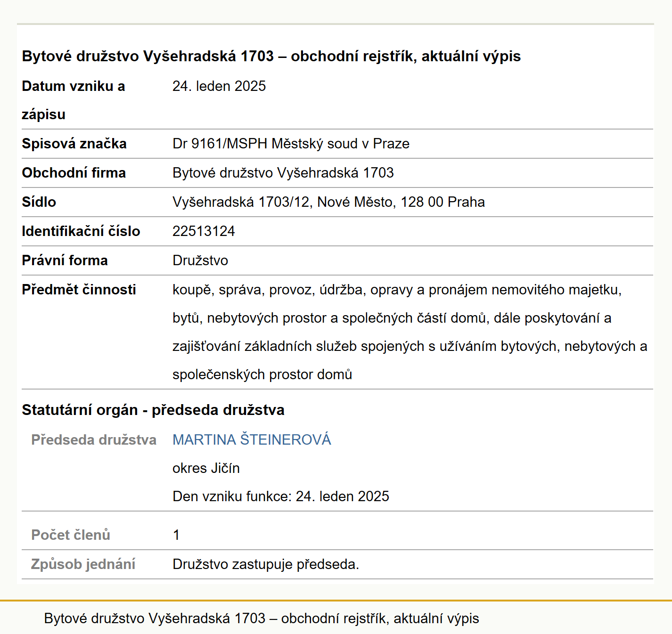Select the Počet členů value '1'
This screenshot has height=634, width=672.
coord(176,535)
